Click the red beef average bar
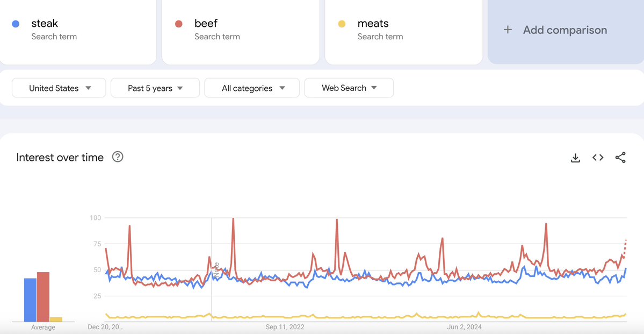This screenshot has width=644, height=334. 43,297
